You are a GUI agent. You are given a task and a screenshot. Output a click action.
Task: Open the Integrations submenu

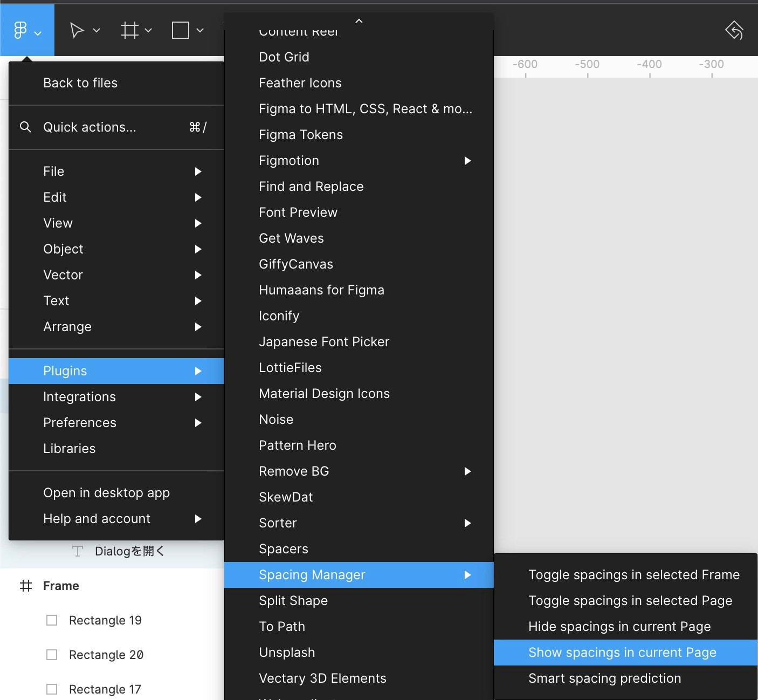click(x=116, y=397)
